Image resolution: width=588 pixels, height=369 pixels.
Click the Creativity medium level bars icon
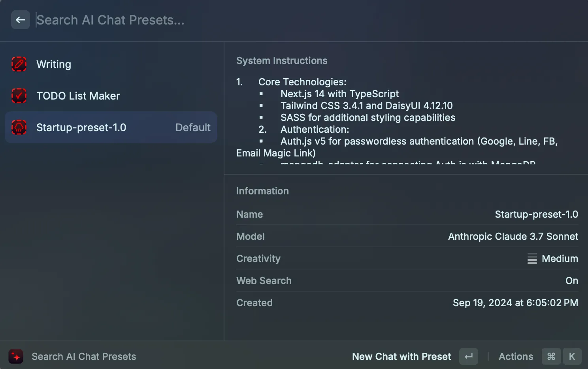532,258
